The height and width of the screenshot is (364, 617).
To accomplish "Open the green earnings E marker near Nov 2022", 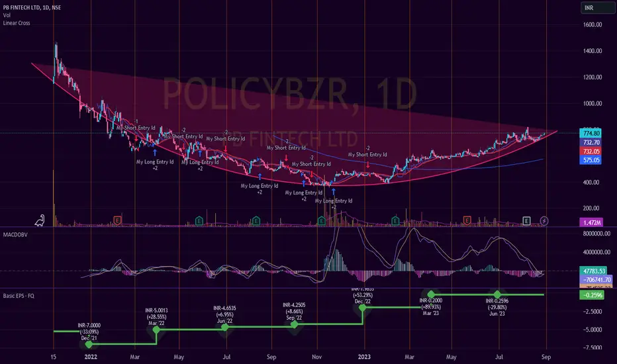I will point(322,221).
